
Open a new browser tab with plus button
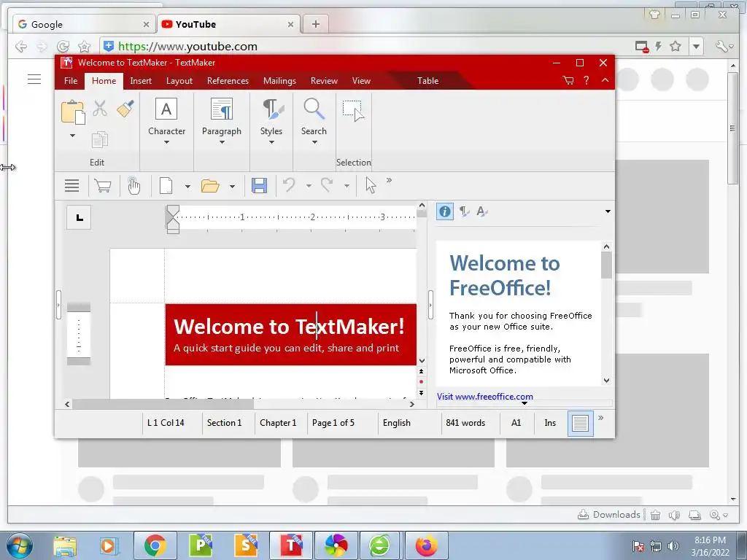(315, 24)
